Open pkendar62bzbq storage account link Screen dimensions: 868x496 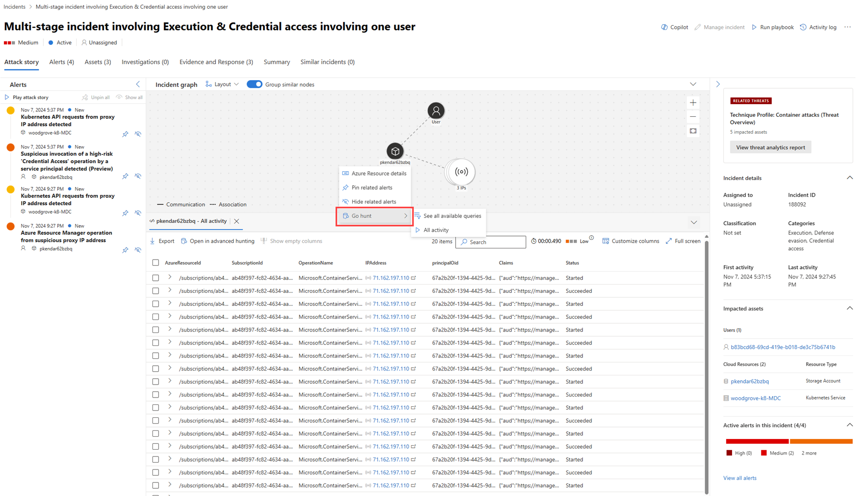(x=750, y=381)
